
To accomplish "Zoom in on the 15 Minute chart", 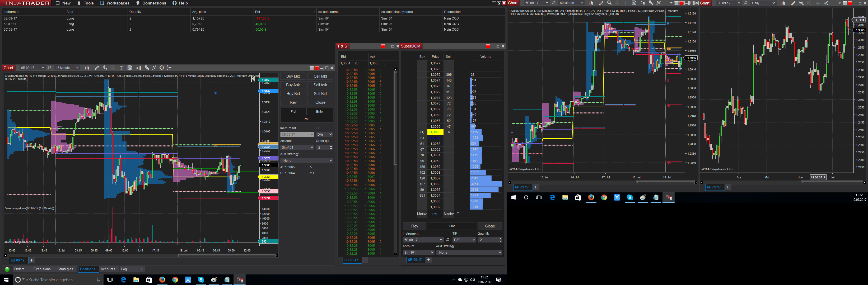I will click(x=105, y=68).
